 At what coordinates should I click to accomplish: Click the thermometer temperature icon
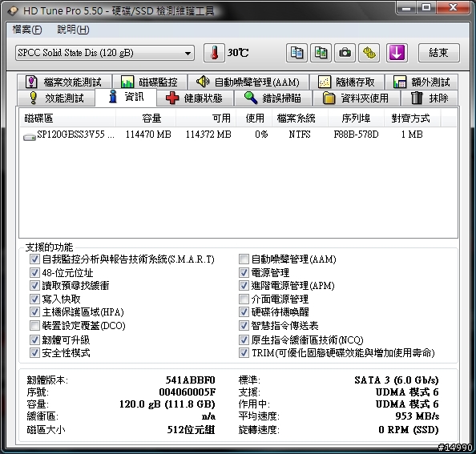click(214, 53)
